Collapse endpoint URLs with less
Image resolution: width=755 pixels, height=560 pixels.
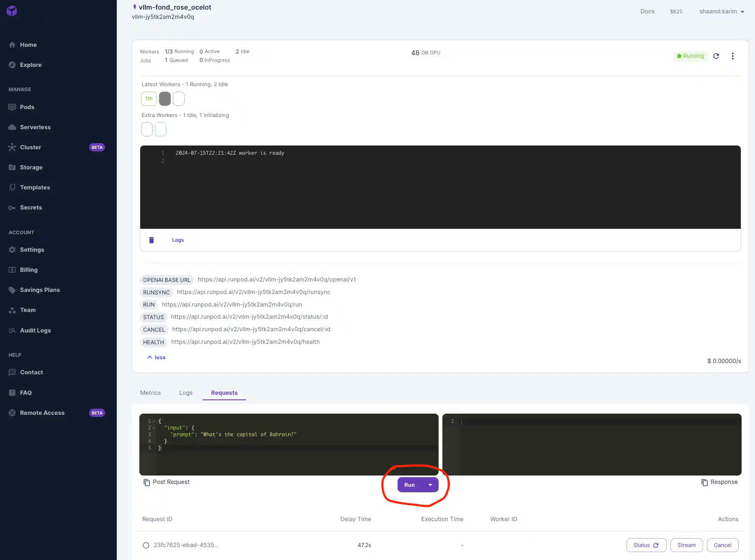coord(156,357)
